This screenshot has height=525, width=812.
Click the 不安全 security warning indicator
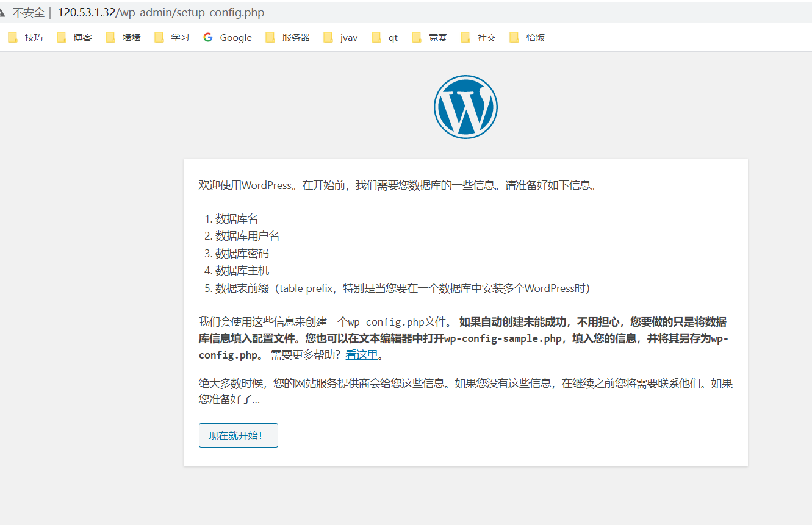click(23, 13)
